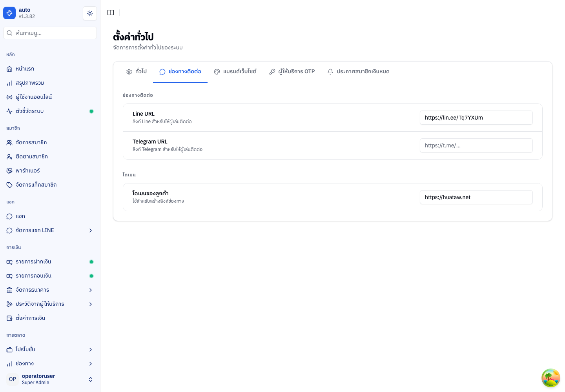Click the Telegram URL input field
Image resolution: width=565 pixels, height=392 pixels.
click(476, 145)
